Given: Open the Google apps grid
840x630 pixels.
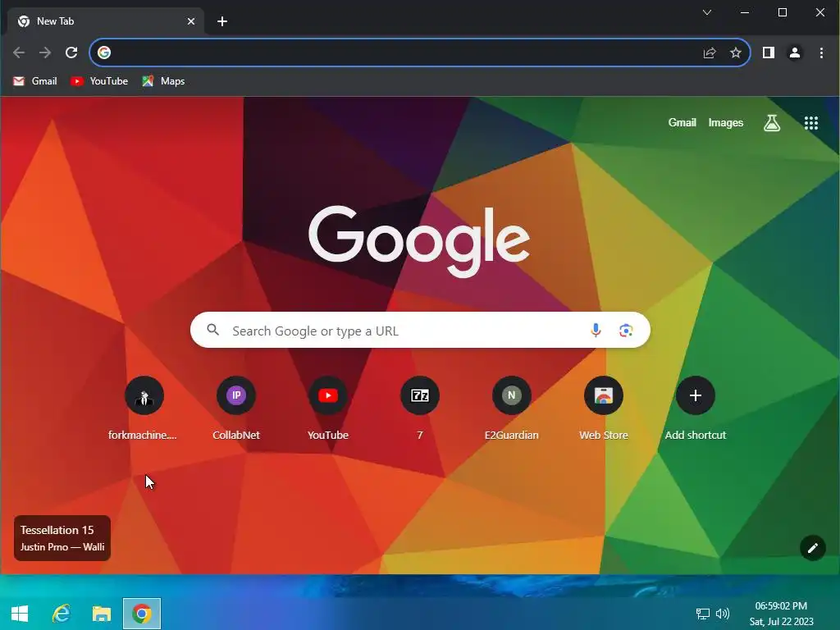Looking at the screenshot, I should click(x=811, y=123).
